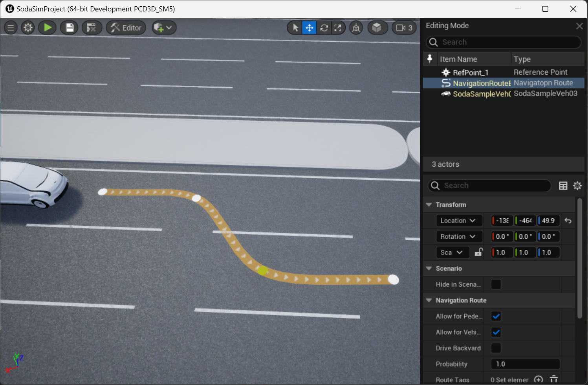The image size is (588, 385).
Task: Edit Rotation Z value field
Action: [549, 236]
